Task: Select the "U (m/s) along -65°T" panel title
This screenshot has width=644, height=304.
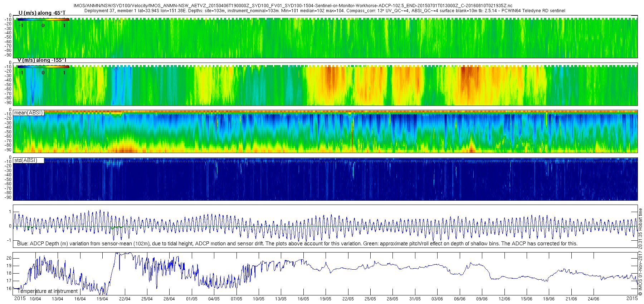Action: (42, 13)
